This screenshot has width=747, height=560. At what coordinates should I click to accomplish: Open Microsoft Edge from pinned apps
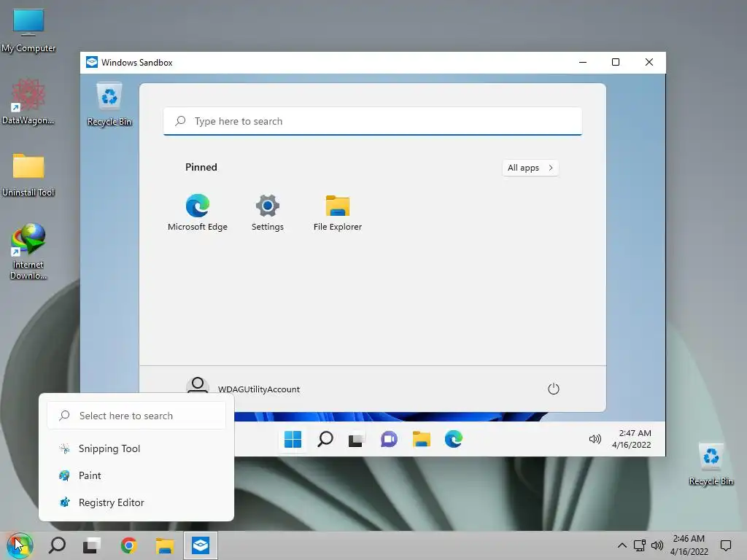(197, 212)
